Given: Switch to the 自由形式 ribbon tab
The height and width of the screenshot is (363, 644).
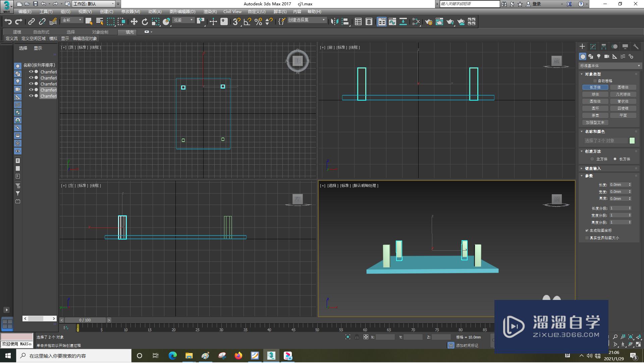Looking at the screenshot, I should [41, 32].
